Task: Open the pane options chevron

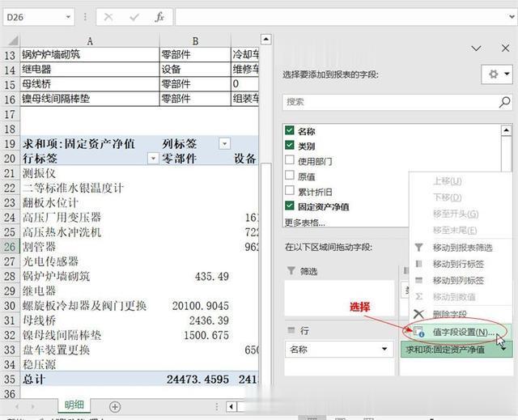Action: pos(476,49)
